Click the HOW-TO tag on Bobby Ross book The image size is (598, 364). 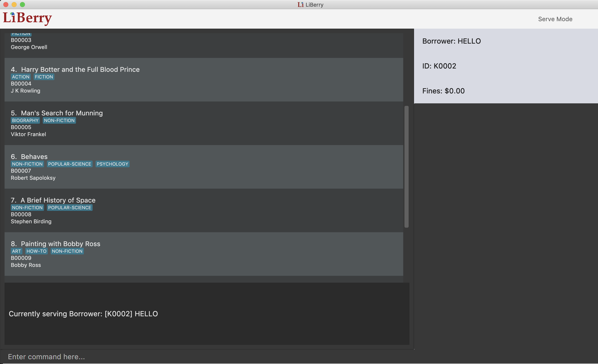click(x=36, y=251)
